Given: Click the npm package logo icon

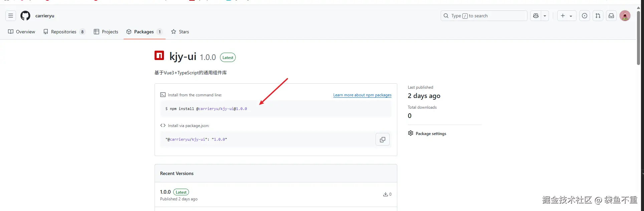Looking at the screenshot, I should (x=159, y=55).
